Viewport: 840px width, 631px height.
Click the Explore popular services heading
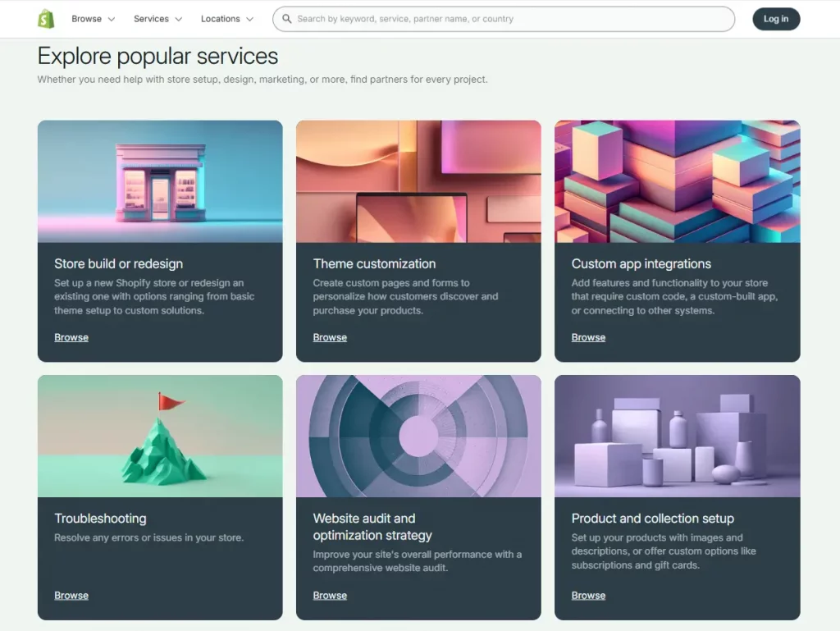(158, 56)
